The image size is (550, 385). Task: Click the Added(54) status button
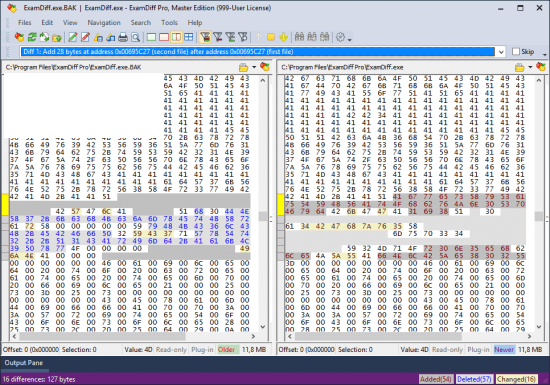tap(436, 379)
